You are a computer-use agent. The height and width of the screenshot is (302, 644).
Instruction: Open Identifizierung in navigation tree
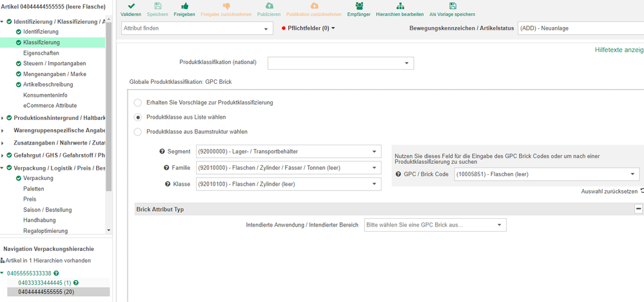click(x=41, y=32)
